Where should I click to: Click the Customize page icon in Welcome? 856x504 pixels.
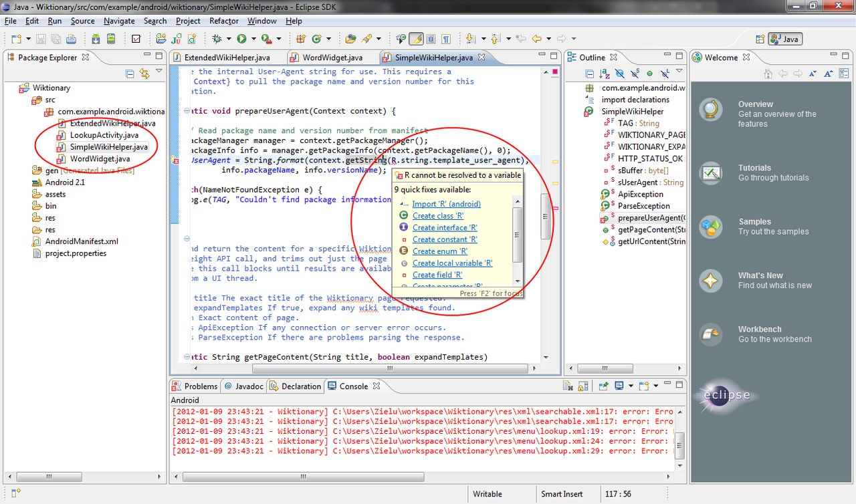(x=843, y=74)
